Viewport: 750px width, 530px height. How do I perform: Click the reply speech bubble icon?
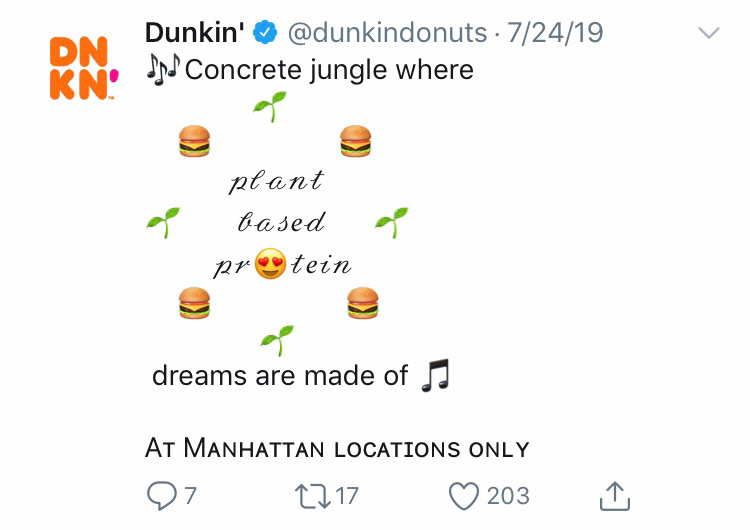point(162,496)
